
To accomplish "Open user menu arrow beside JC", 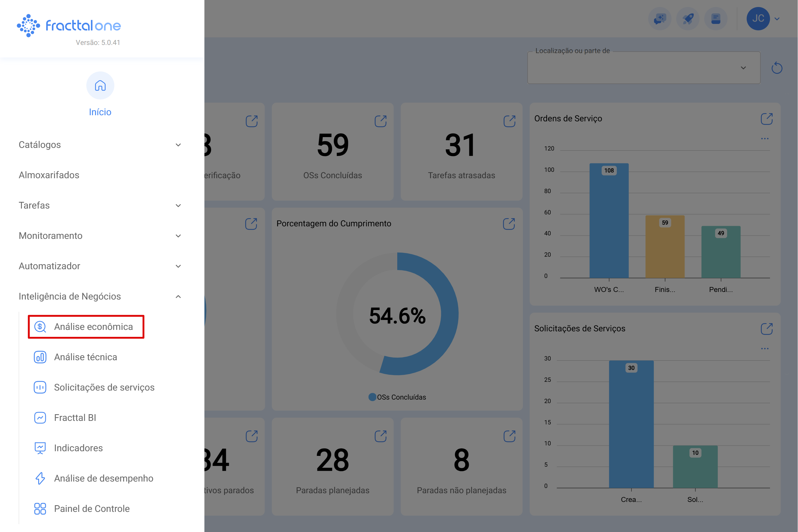I will click(777, 19).
